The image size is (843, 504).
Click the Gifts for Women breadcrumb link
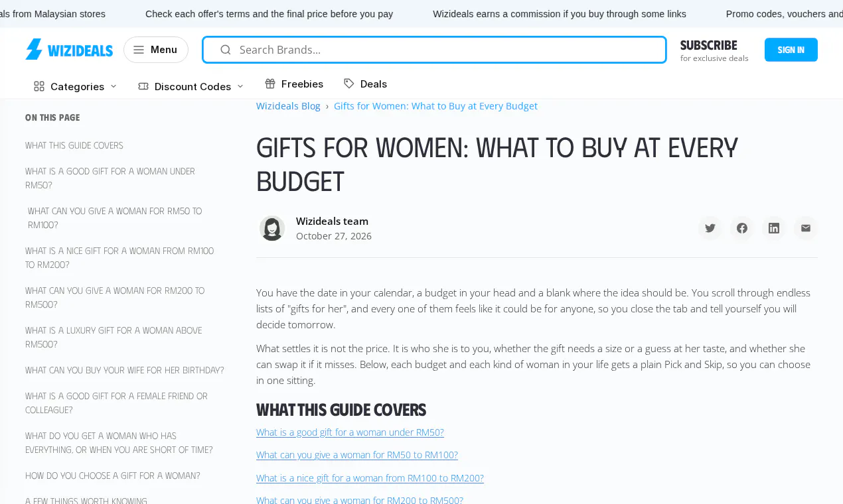click(x=435, y=106)
